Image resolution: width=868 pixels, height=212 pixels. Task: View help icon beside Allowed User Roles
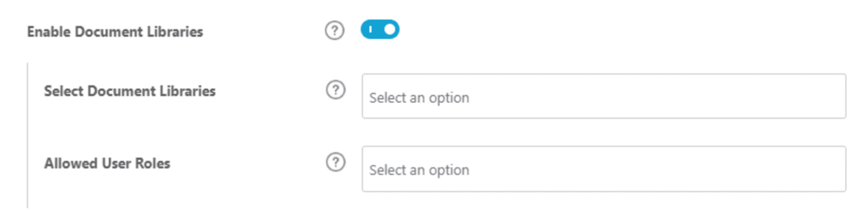(336, 162)
